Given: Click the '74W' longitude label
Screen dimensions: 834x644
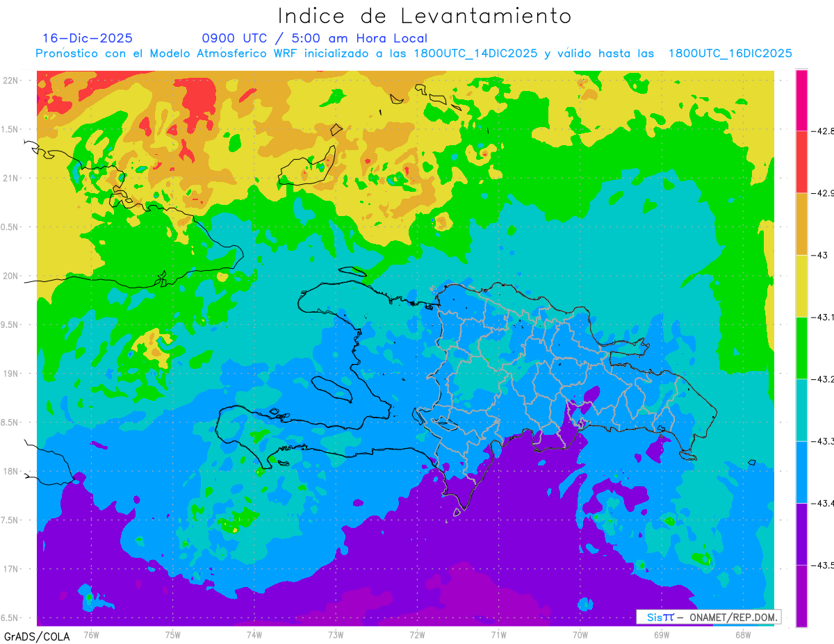Looking at the screenshot, I should (x=254, y=634).
